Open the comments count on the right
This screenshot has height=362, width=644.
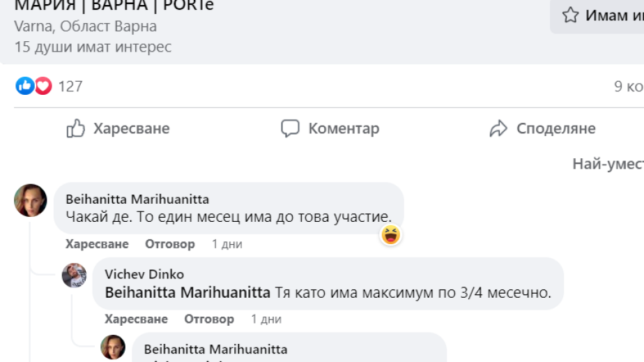tap(628, 86)
